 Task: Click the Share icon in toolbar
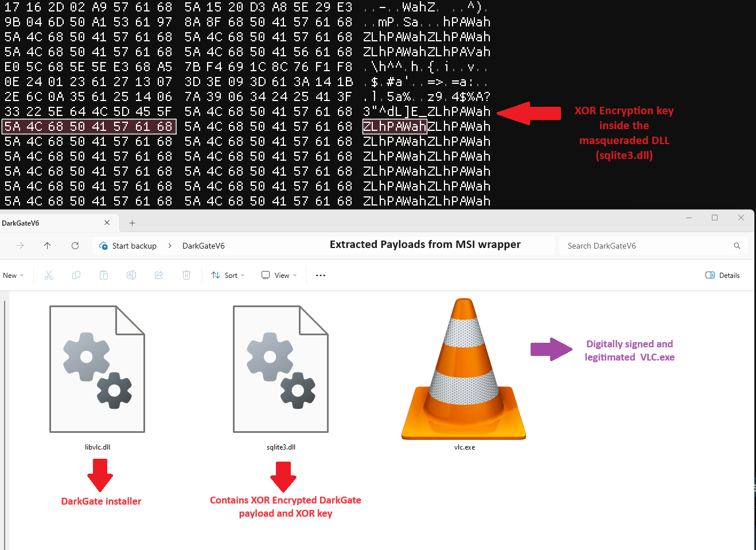point(159,276)
